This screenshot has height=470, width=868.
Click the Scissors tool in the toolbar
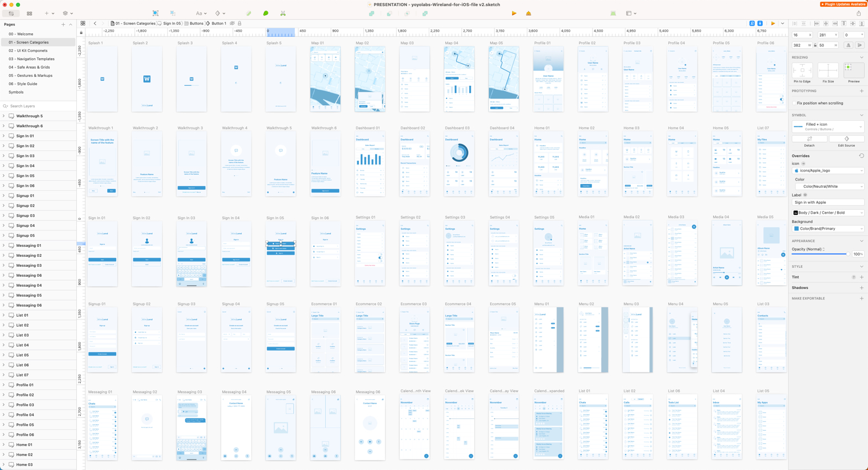(283, 13)
